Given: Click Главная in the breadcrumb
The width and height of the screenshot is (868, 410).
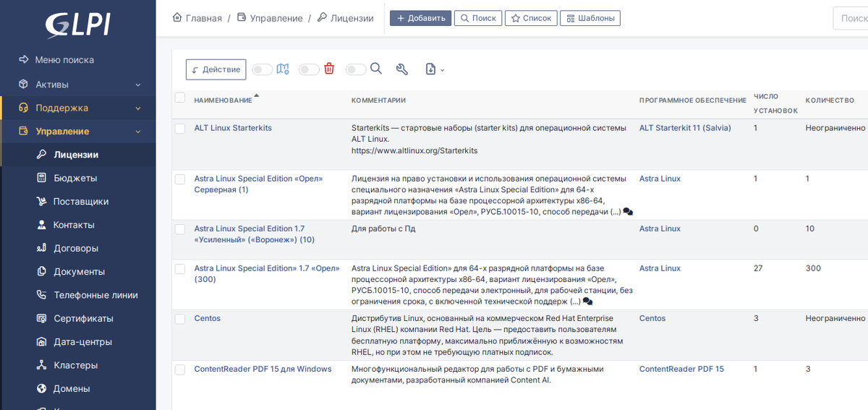Looking at the screenshot, I should click(x=204, y=18).
